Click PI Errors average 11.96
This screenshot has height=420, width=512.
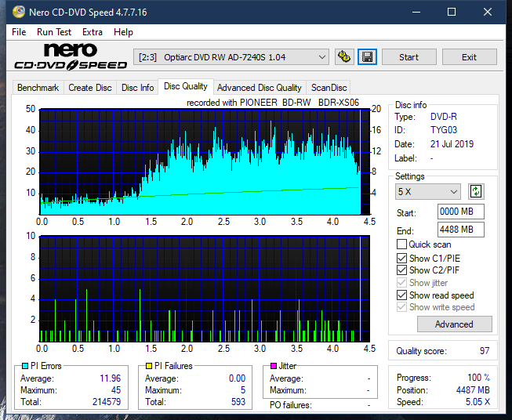coord(111,378)
